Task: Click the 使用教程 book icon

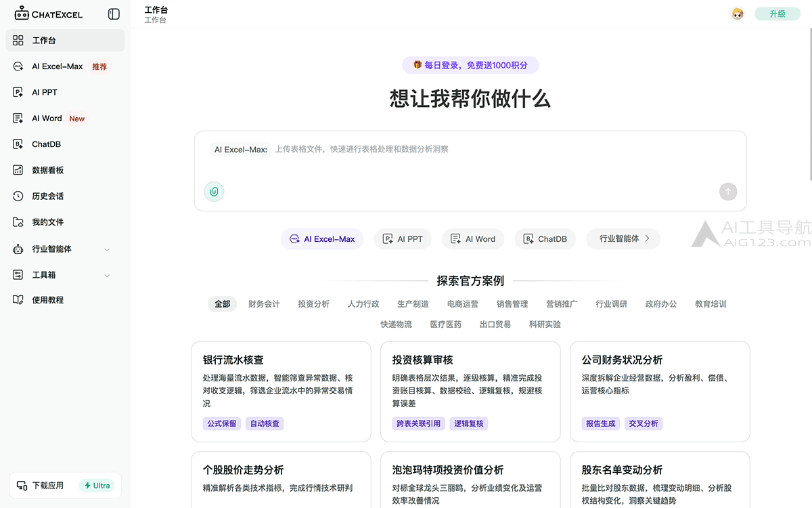Action: coord(18,300)
